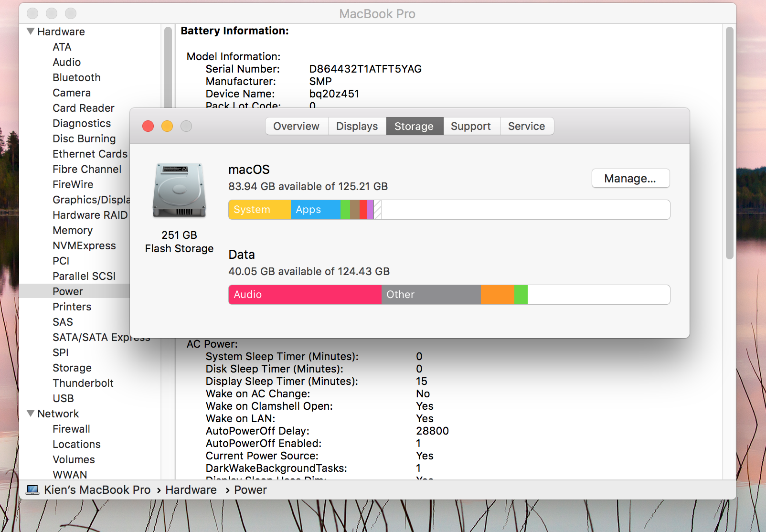Image resolution: width=766 pixels, height=532 pixels.
Task: Select Locations under Network
Action: 77,444
